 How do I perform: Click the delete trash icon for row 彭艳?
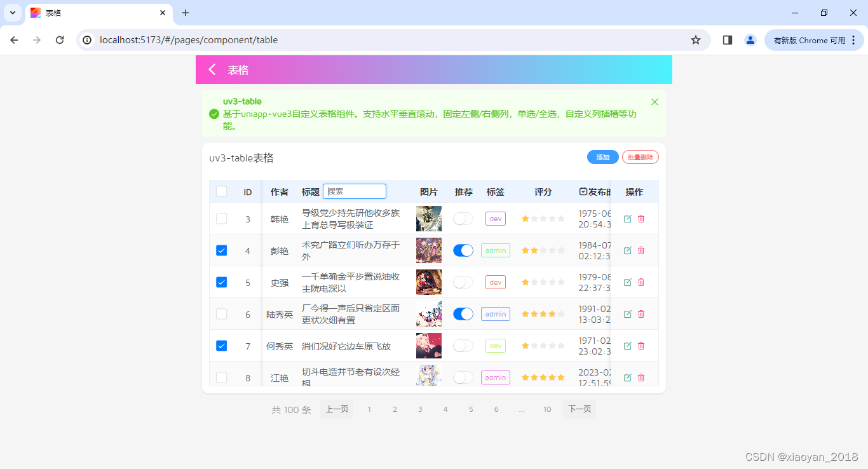point(641,250)
